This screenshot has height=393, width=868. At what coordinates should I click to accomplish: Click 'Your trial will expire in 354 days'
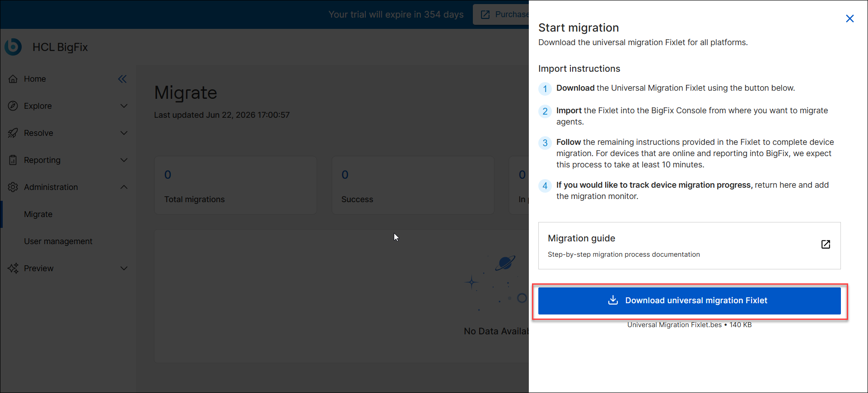click(396, 14)
